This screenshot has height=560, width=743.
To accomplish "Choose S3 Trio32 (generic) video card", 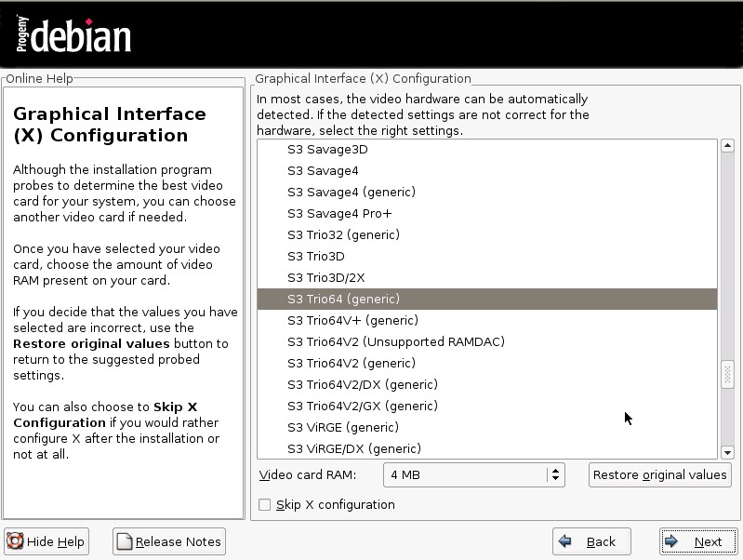I will point(343,235).
